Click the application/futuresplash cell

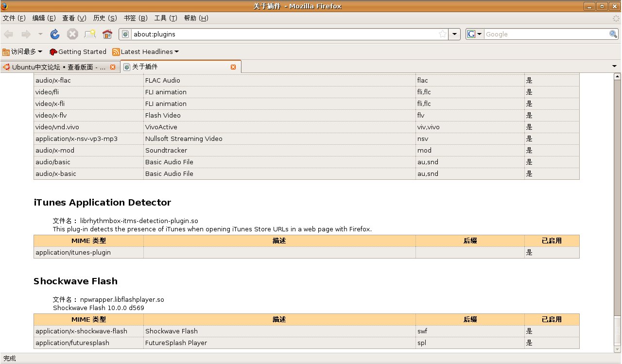tap(88, 343)
